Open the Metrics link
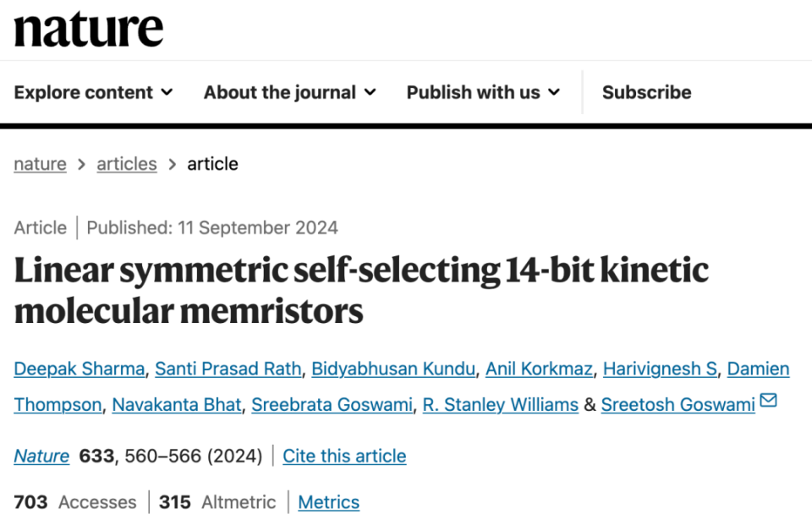Image resolution: width=812 pixels, height=525 pixels. tap(328, 502)
